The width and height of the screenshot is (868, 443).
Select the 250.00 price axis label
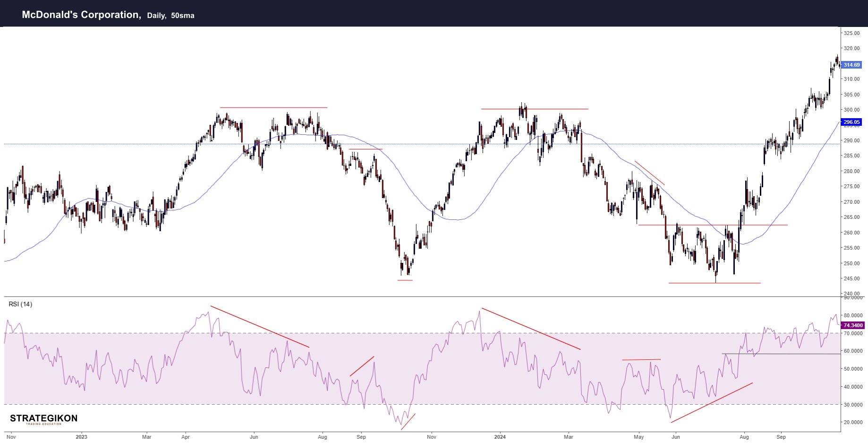click(852, 263)
